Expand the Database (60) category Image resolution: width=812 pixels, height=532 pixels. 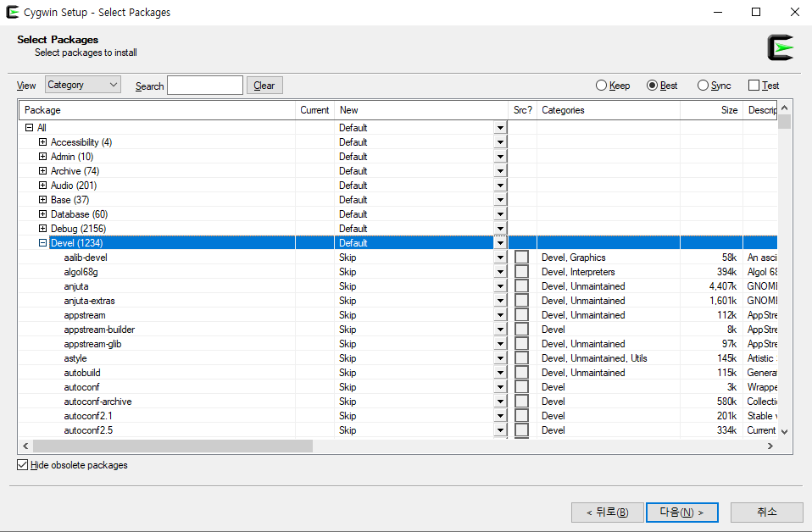click(43, 214)
